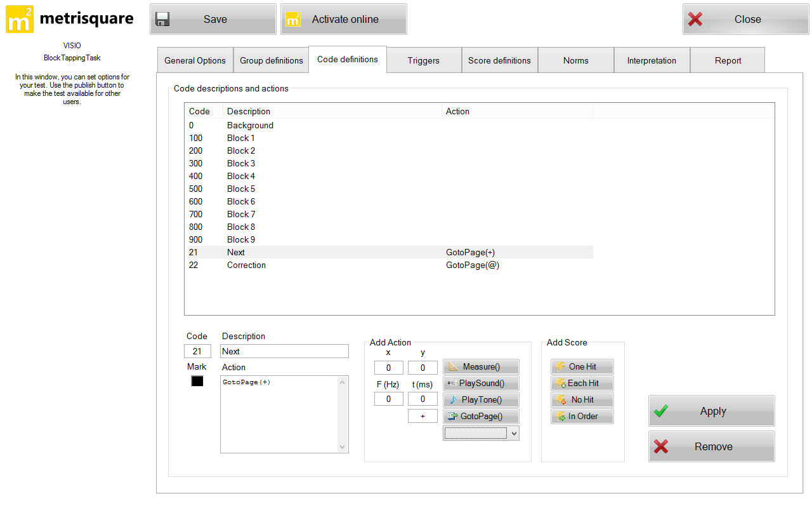Add a PlayTone() action
812x508 pixels.
[x=481, y=399]
